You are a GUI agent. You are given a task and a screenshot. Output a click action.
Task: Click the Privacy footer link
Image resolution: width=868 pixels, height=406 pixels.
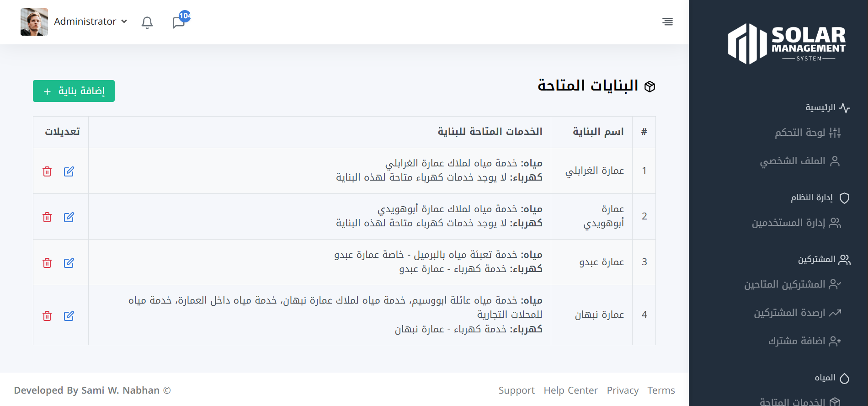[623, 390]
